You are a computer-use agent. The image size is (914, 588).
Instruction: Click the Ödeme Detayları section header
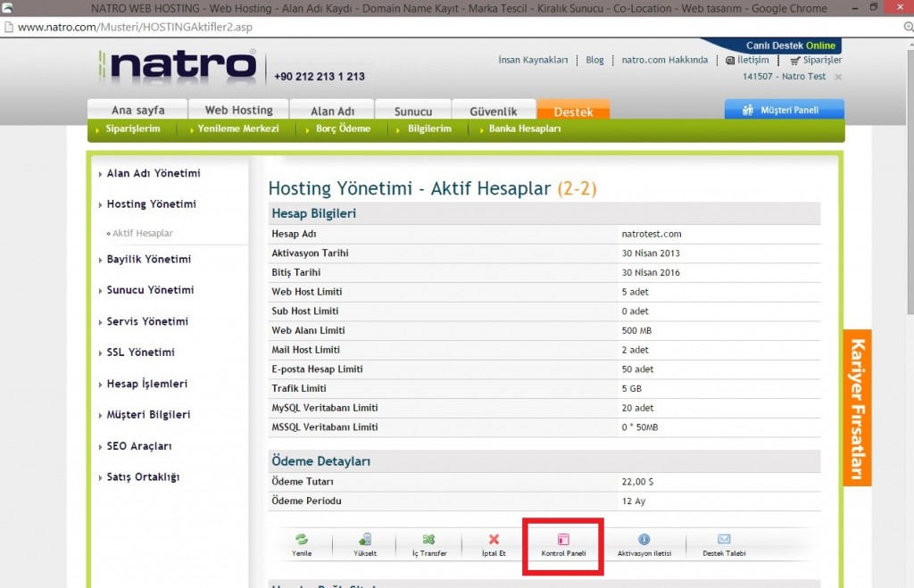click(x=544, y=461)
